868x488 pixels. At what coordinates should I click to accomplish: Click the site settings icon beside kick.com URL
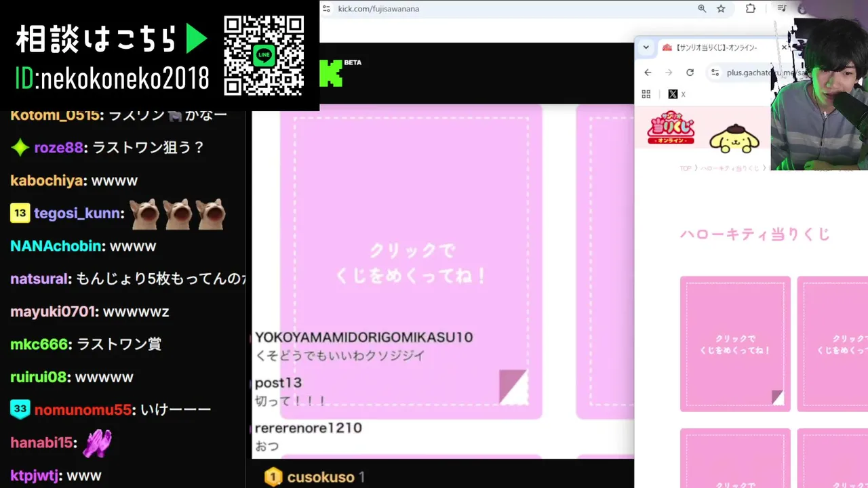[326, 9]
